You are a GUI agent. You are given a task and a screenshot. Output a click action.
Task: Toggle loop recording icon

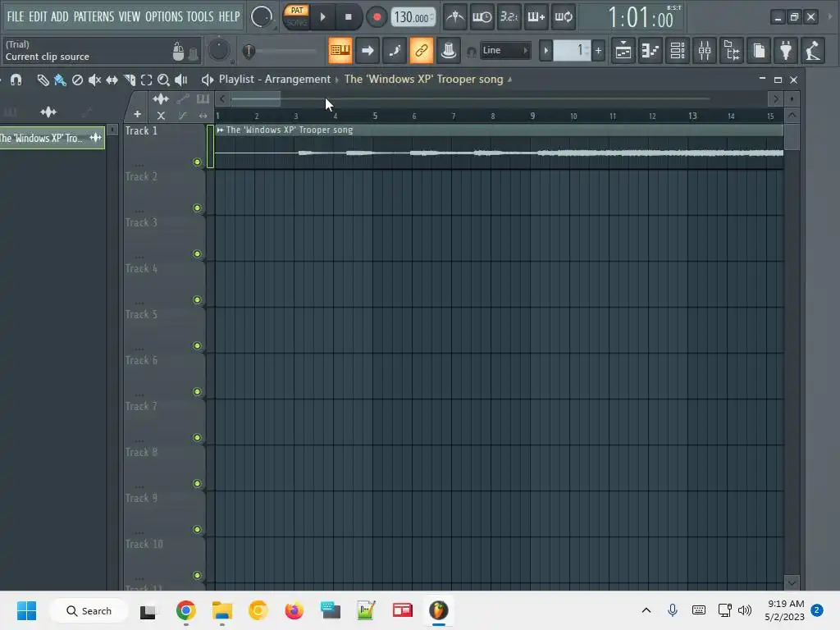coord(563,17)
